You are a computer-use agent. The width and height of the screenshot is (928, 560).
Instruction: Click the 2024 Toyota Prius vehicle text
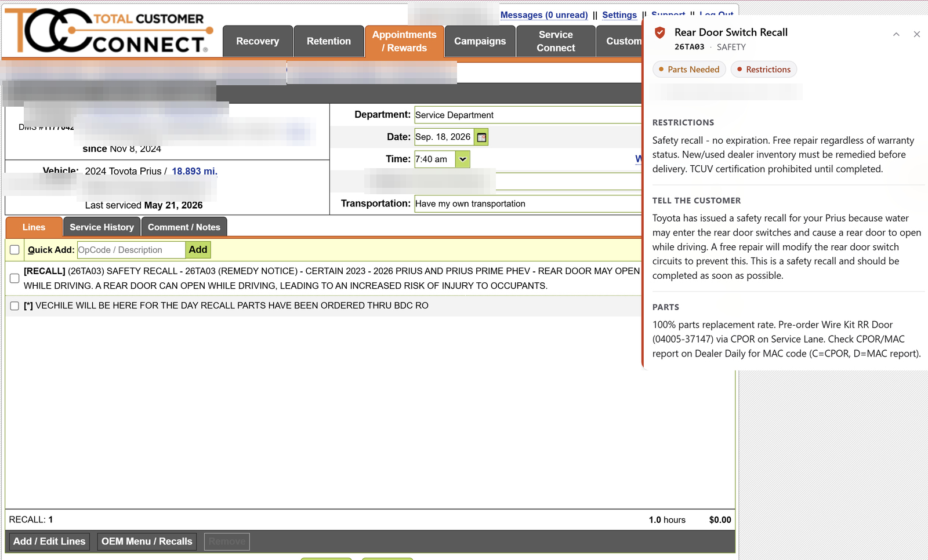[x=123, y=172]
